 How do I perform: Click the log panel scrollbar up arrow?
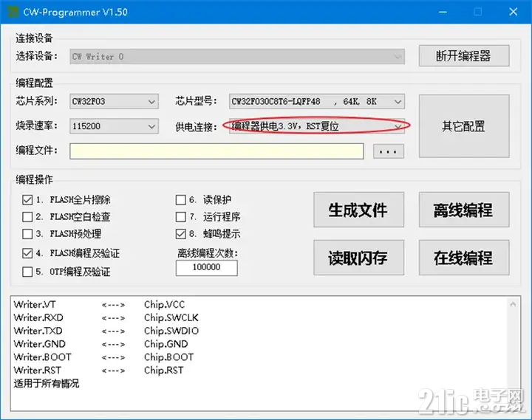tap(513, 304)
